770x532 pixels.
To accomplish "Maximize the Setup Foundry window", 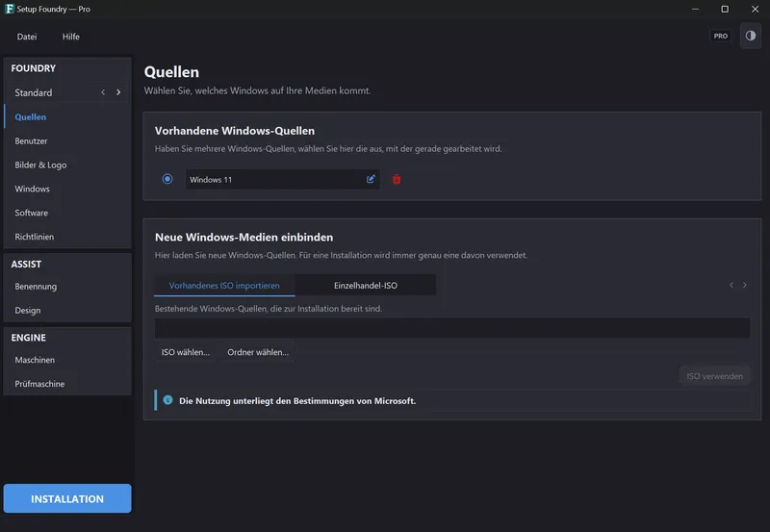I will [x=725, y=9].
